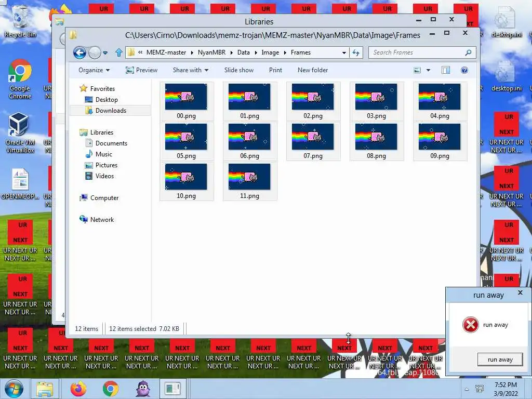Change view icon in Explorer toolbar
The height and width of the screenshot is (399, 532).
[x=417, y=70]
